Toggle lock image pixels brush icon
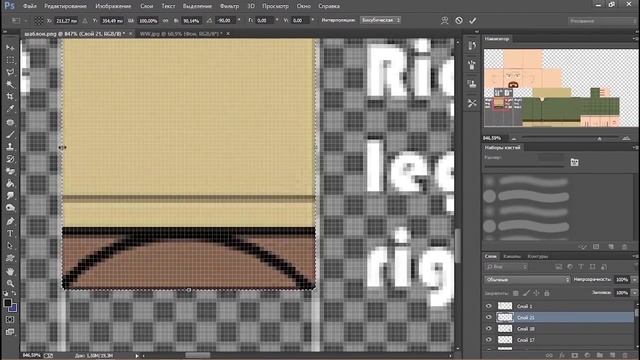The width and height of the screenshot is (640, 360). [526, 293]
